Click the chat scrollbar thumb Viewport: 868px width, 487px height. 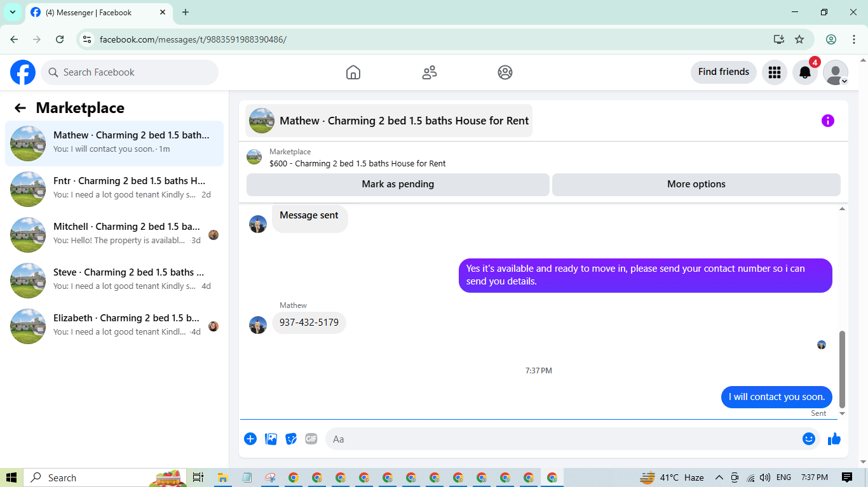point(843,369)
